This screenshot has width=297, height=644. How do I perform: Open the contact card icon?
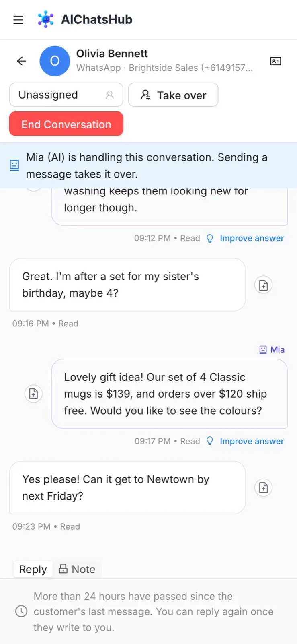[x=276, y=61]
